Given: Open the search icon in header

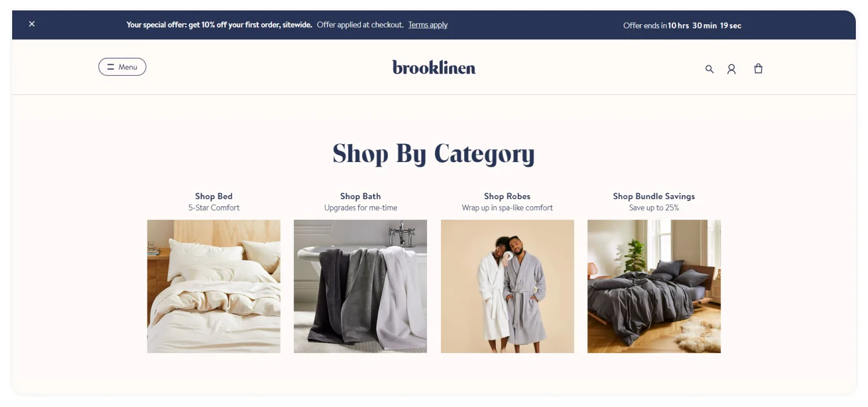Looking at the screenshot, I should point(709,69).
